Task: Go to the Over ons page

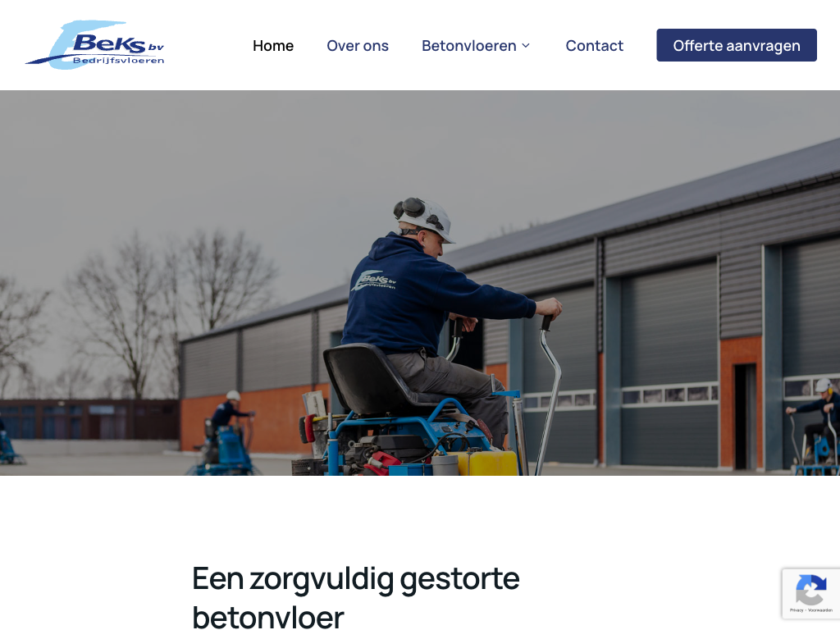Action: 358,46
